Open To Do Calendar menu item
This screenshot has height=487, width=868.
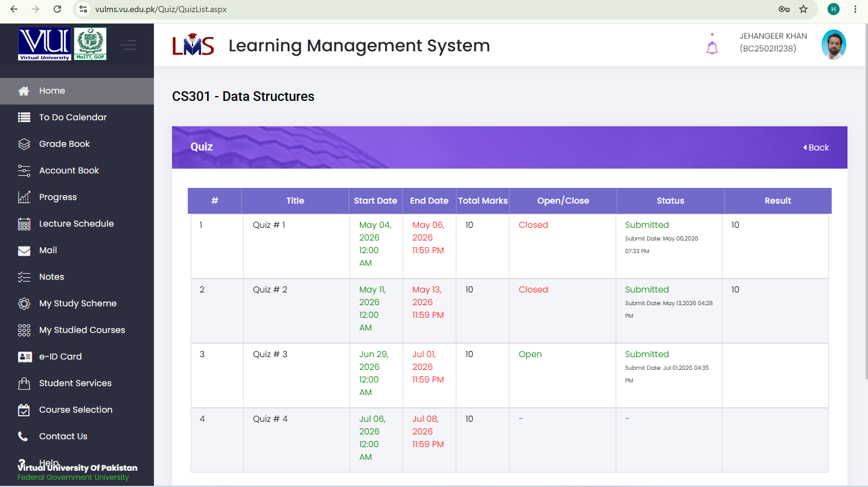click(x=77, y=118)
